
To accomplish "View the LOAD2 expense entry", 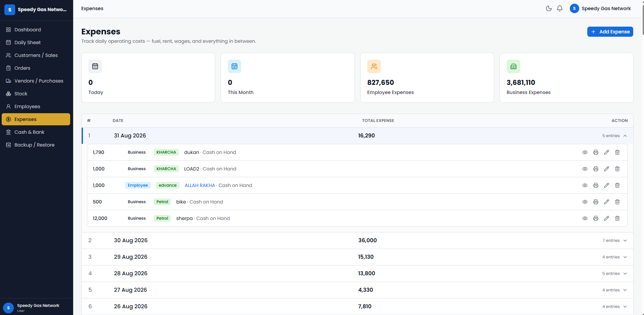I will click(x=585, y=169).
